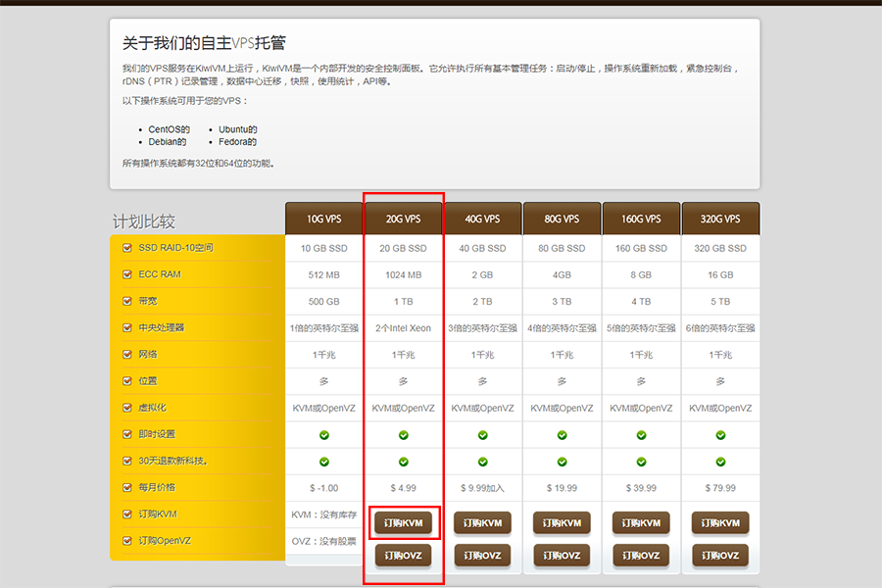The width and height of the screenshot is (882, 588).
Task: Click checkmark icon beside 每月价格
Action: [127, 487]
